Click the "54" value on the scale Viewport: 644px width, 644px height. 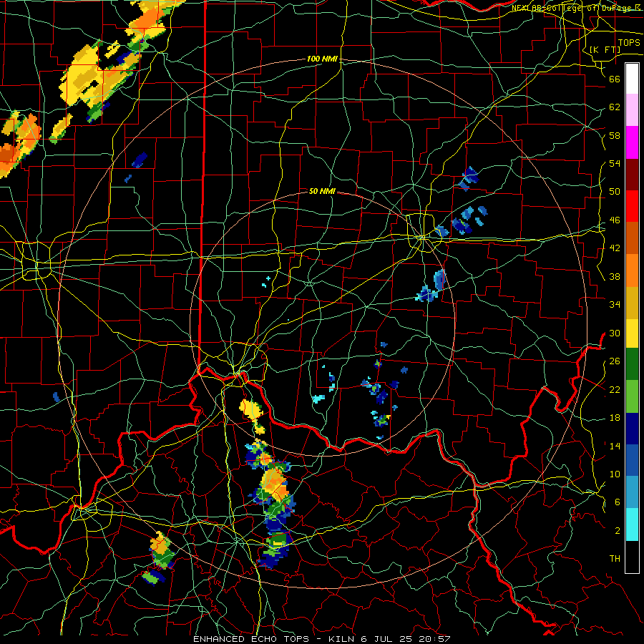coord(615,163)
